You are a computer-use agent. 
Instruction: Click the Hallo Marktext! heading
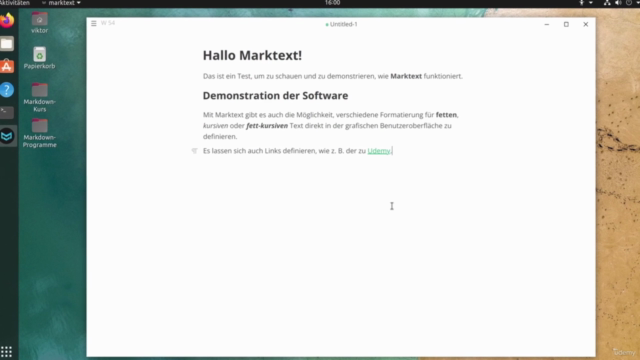(x=252, y=55)
